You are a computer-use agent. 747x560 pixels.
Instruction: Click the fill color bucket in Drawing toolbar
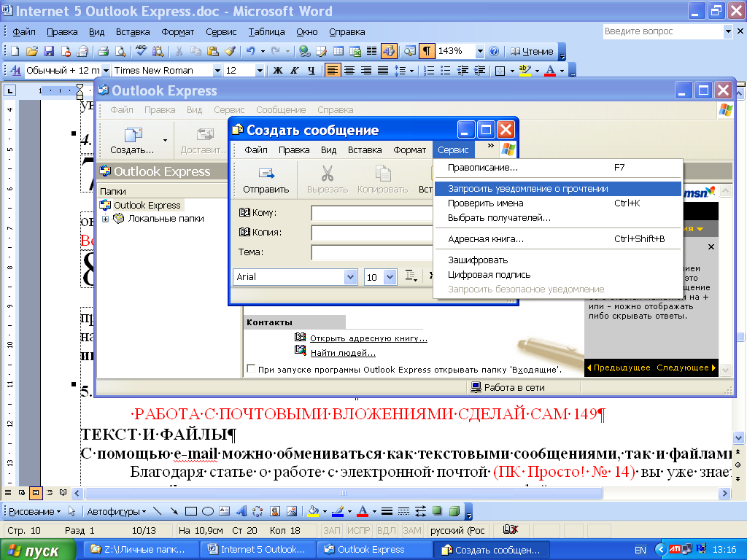pyautogui.click(x=313, y=511)
